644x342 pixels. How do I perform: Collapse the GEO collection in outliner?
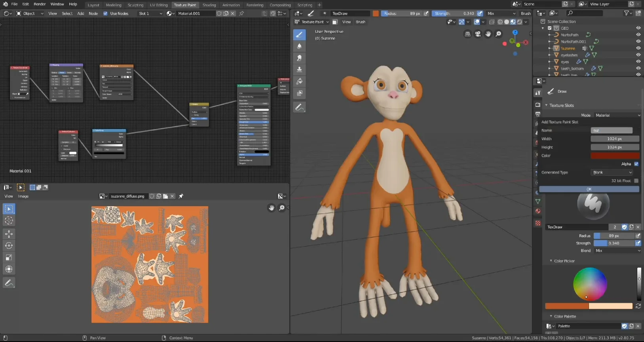pos(543,28)
